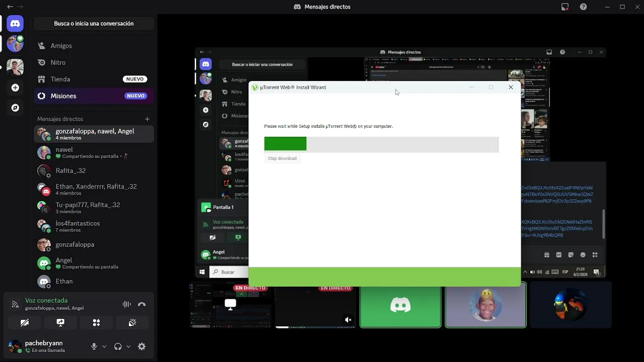Screen dimensions: 644x362
Task: Click the µTorrent install progress bar
Action: point(381,144)
